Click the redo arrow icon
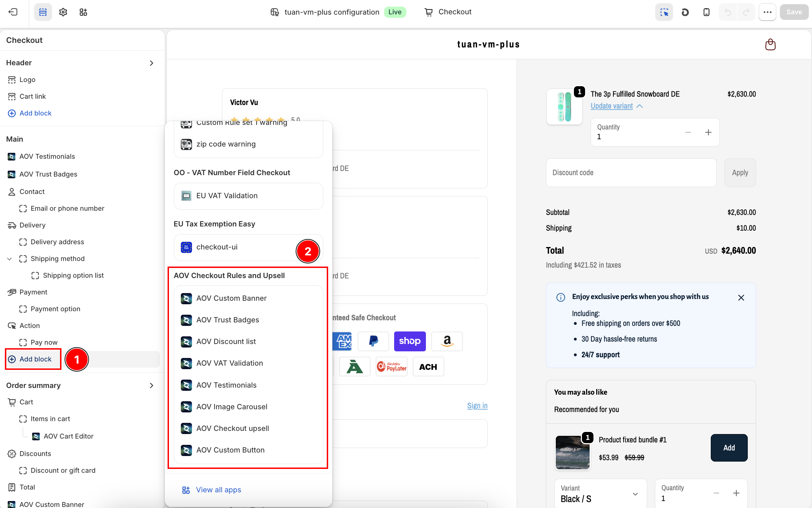 tap(746, 12)
